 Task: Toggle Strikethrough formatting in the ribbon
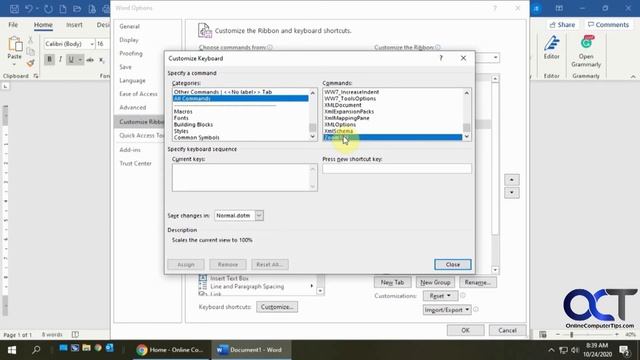[x=90, y=60]
